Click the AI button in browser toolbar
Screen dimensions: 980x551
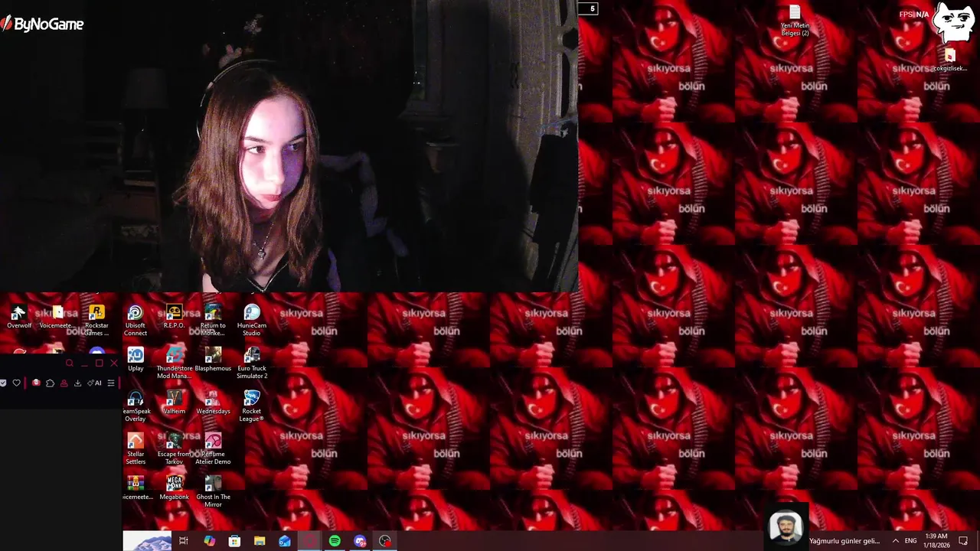pos(94,383)
